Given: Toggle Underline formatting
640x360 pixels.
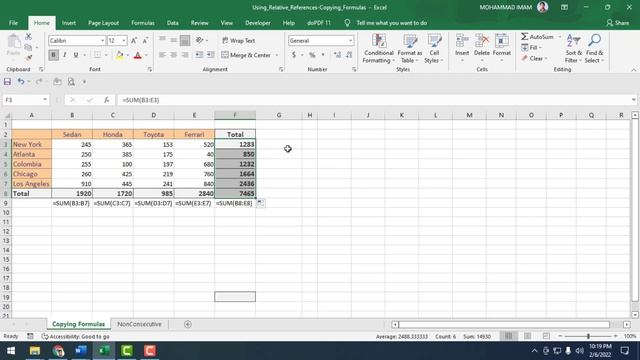Looking at the screenshot, I should pyautogui.click(x=76, y=55).
